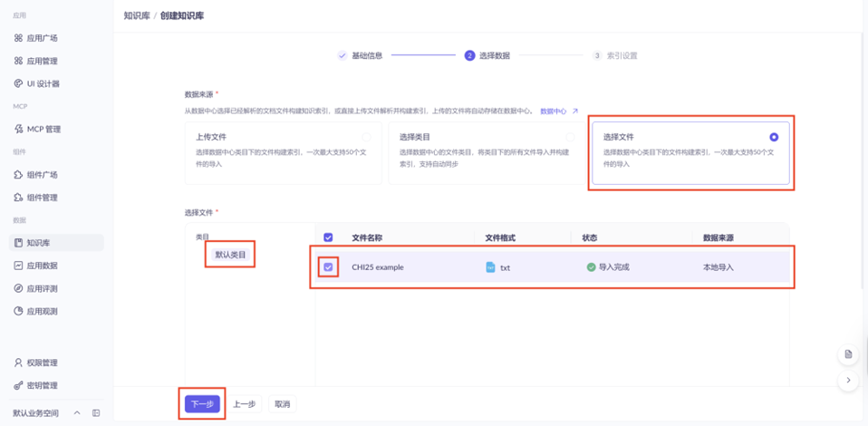This screenshot has height=426, width=868.
Task: Click the 文件格式 column header
Action: point(500,237)
